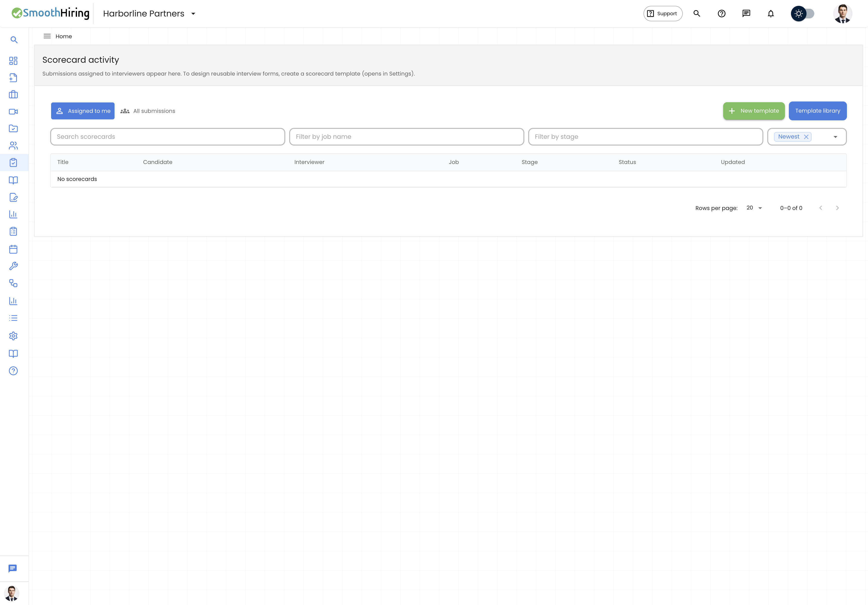Open the dashboard grid icon in sidebar
Image resolution: width=868 pixels, height=605 pixels.
pos(13,61)
